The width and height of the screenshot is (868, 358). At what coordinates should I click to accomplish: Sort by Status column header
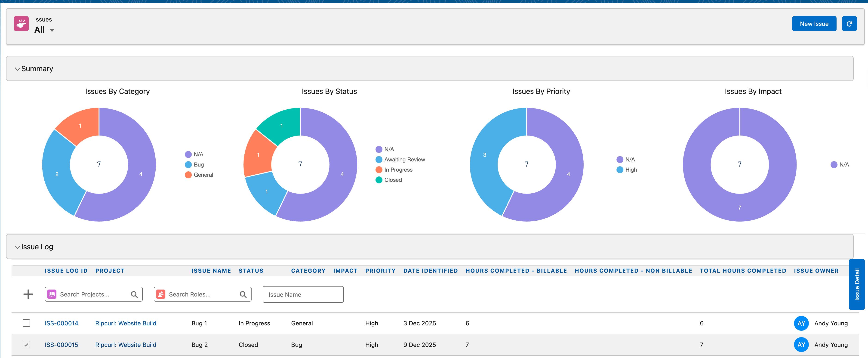251,271
